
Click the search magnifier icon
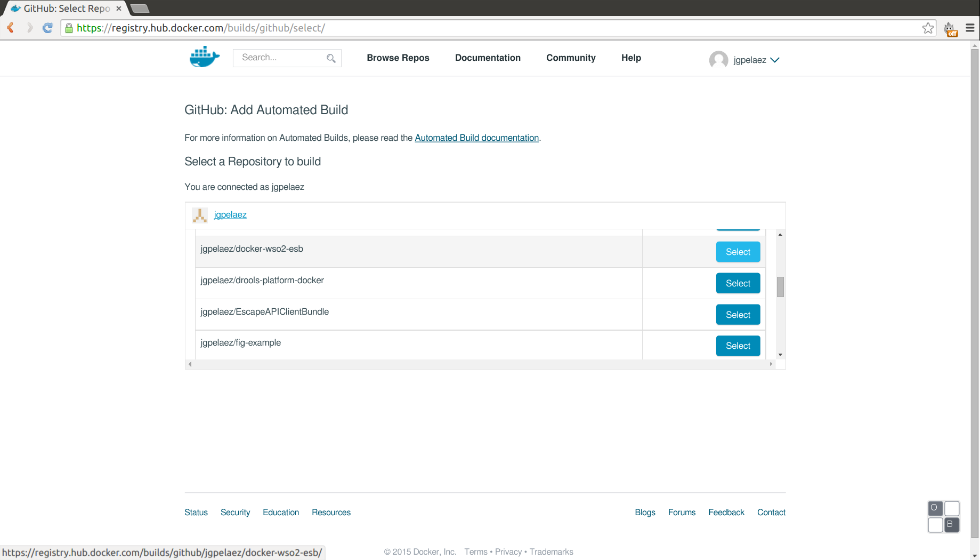click(x=331, y=58)
